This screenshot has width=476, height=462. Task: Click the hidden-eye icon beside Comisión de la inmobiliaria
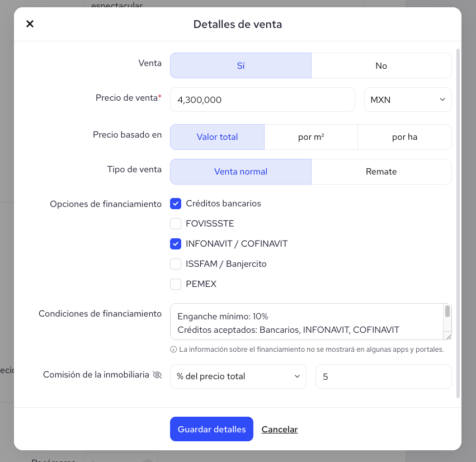click(157, 375)
